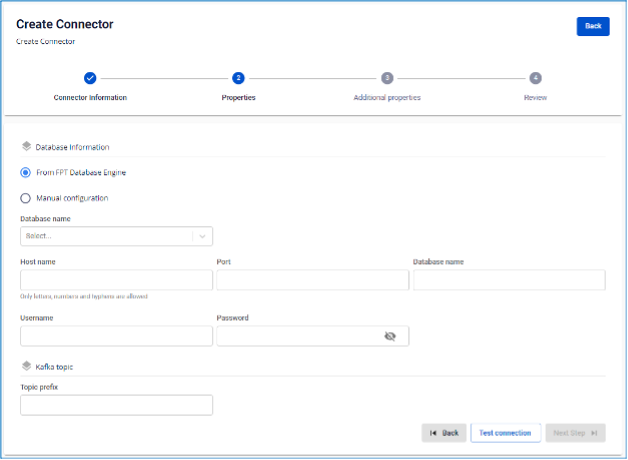Click the Database Information section heading
This screenshot has height=460, width=628.
tap(72, 147)
